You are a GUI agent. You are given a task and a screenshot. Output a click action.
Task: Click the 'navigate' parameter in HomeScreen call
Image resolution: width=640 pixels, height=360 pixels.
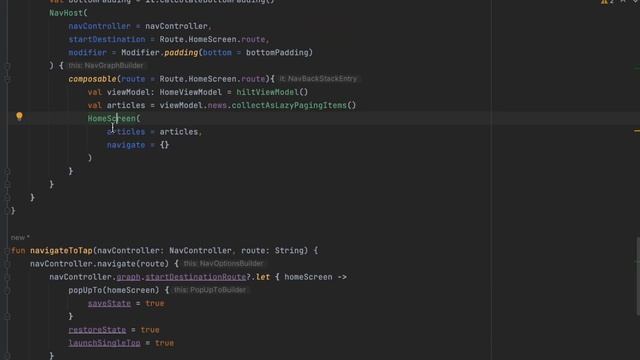[126, 145]
